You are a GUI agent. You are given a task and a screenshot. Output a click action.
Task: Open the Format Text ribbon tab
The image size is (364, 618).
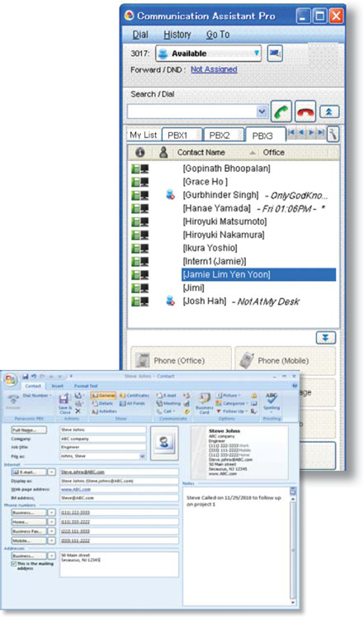click(x=86, y=386)
